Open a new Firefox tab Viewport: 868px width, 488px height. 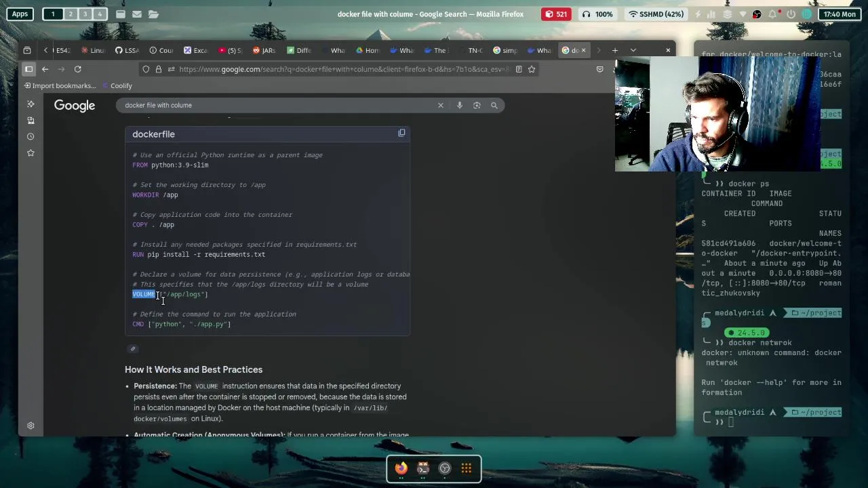click(615, 50)
